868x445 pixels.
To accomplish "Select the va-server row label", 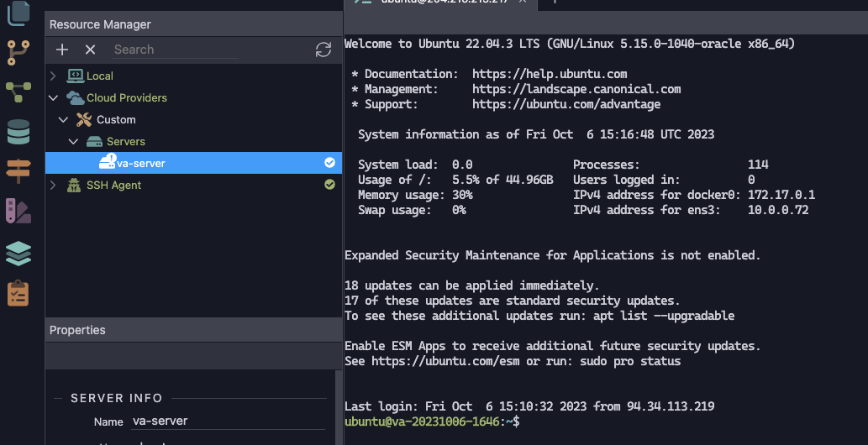I will 141,163.
